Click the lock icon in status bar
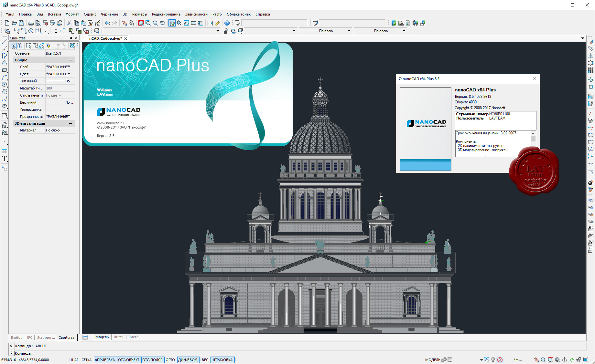The height and width of the screenshot is (364, 595). point(579,360)
